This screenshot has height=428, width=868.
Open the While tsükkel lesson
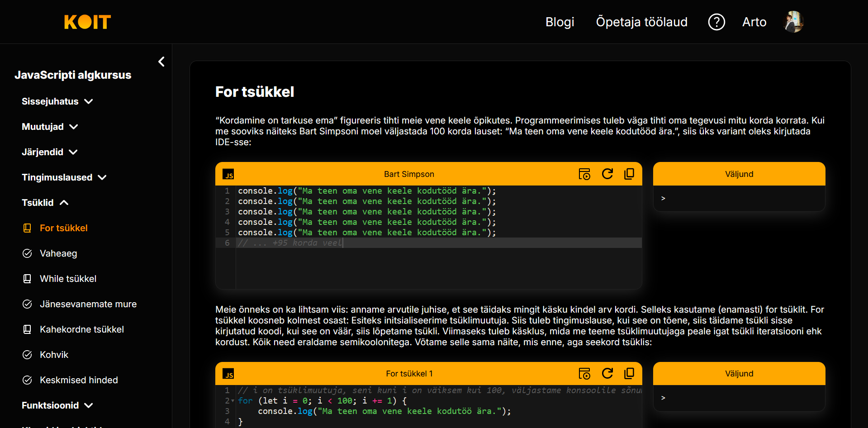pos(68,279)
